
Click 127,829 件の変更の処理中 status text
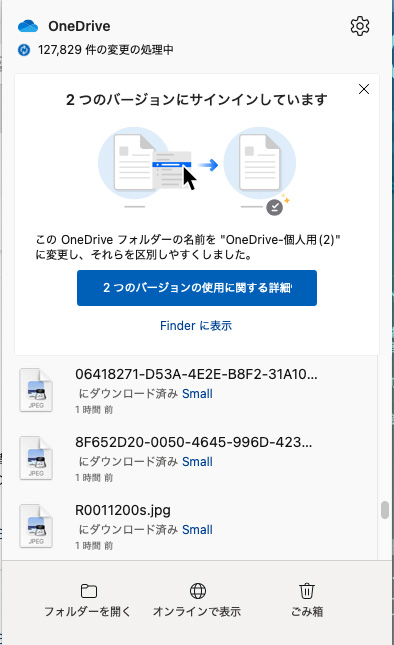106,50
